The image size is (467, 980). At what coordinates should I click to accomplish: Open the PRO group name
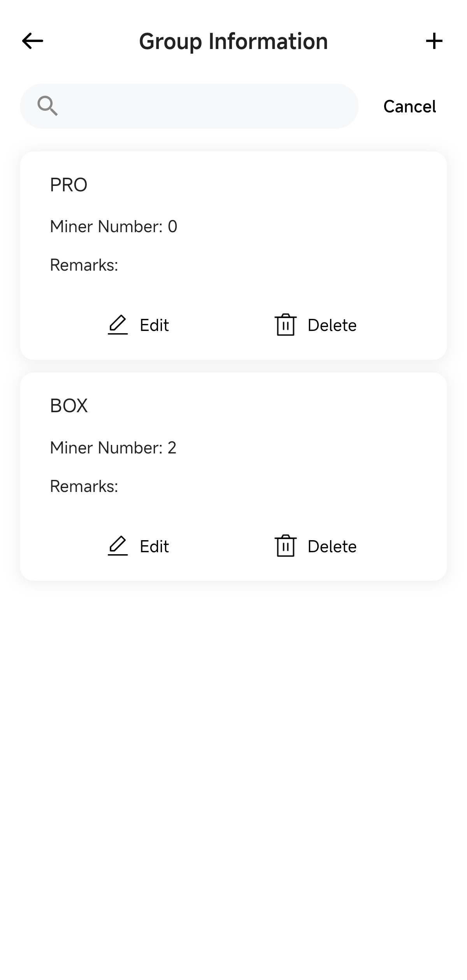pyautogui.click(x=68, y=185)
